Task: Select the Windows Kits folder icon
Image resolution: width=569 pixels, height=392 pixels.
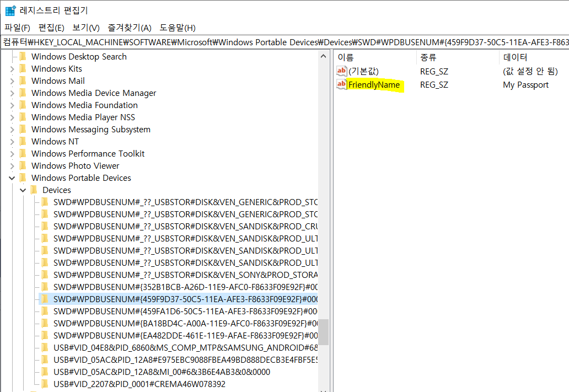Action: pos(23,68)
